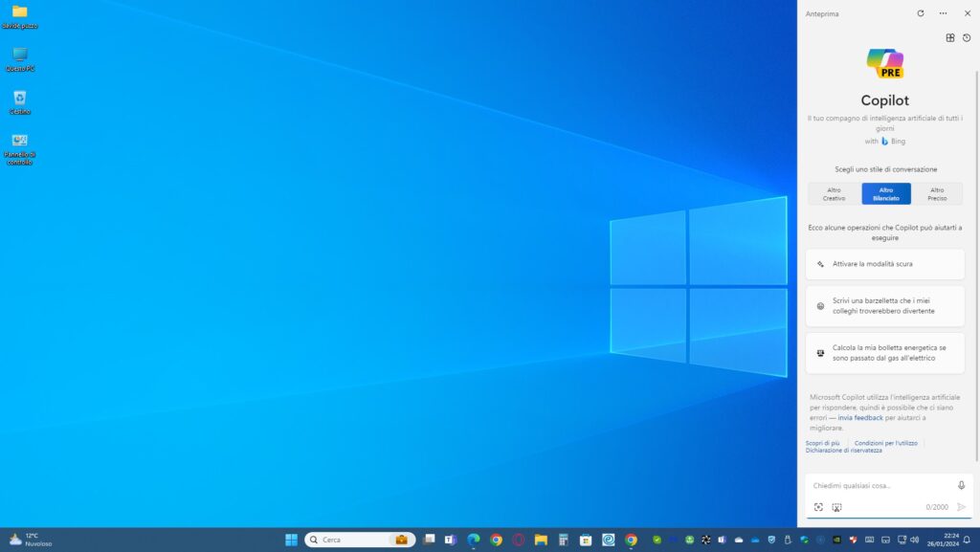Open network settings from tray icon
This screenshot has height=552, width=980.
902,540
